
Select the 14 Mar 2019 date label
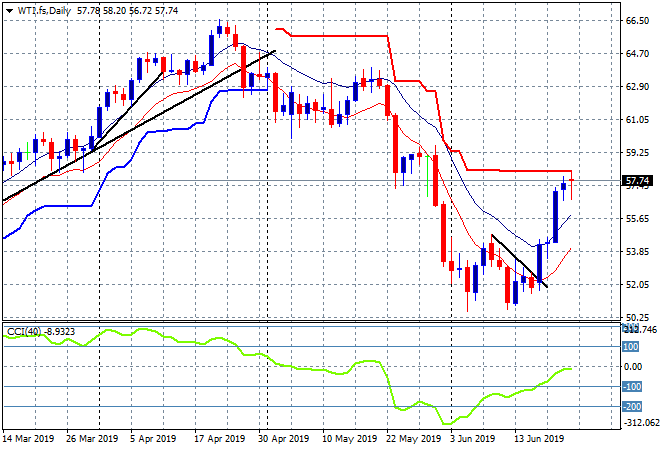click(29, 439)
